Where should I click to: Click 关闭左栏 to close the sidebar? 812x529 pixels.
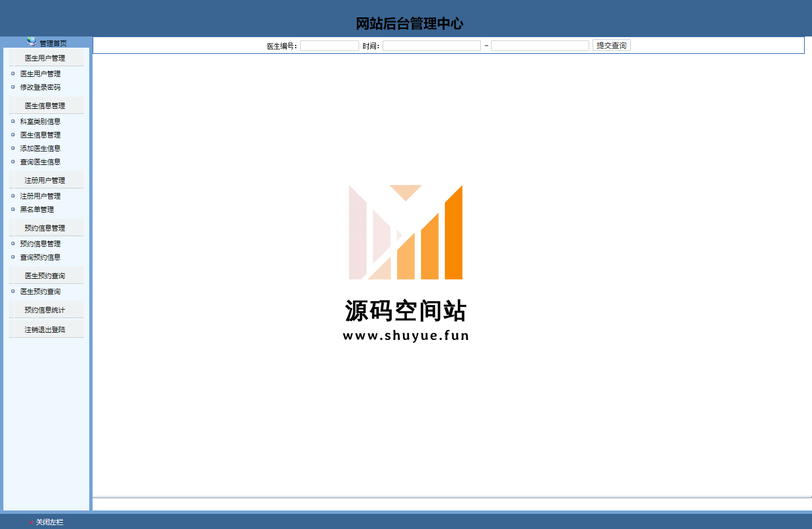[49, 522]
